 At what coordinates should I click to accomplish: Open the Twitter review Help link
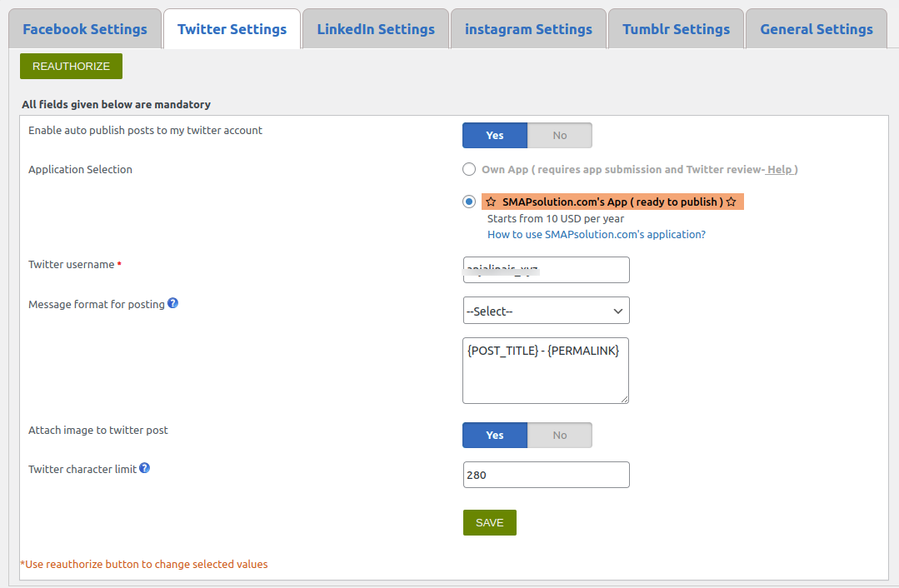[780, 170]
